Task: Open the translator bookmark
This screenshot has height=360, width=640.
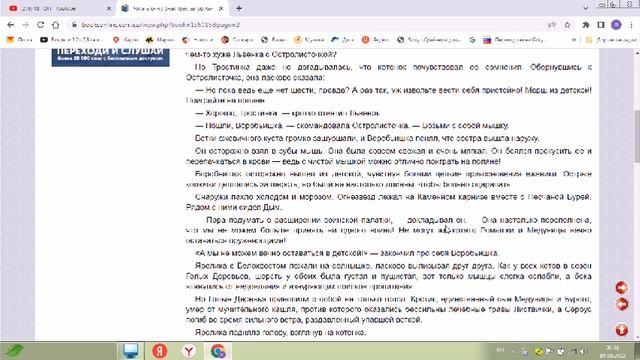Action: [x=515, y=40]
